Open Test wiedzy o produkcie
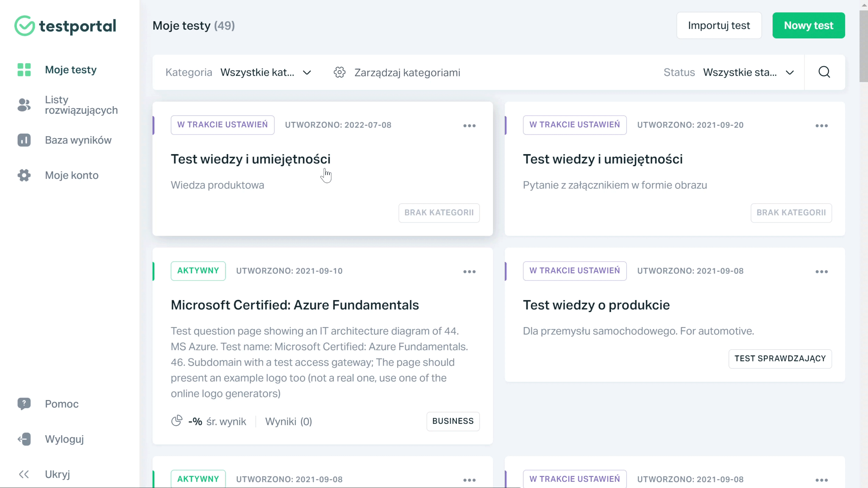Image resolution: width=868 pixels, height=488 pixels. [596, 305]
